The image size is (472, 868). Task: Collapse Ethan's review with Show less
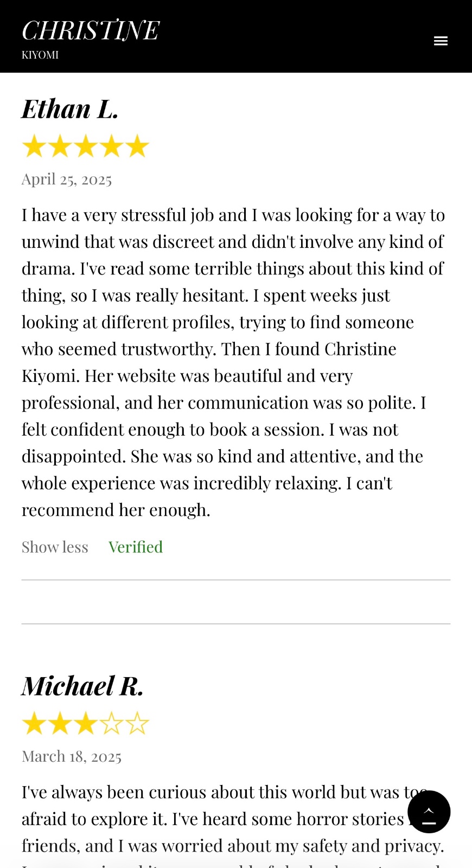click(x=55, y=547)
